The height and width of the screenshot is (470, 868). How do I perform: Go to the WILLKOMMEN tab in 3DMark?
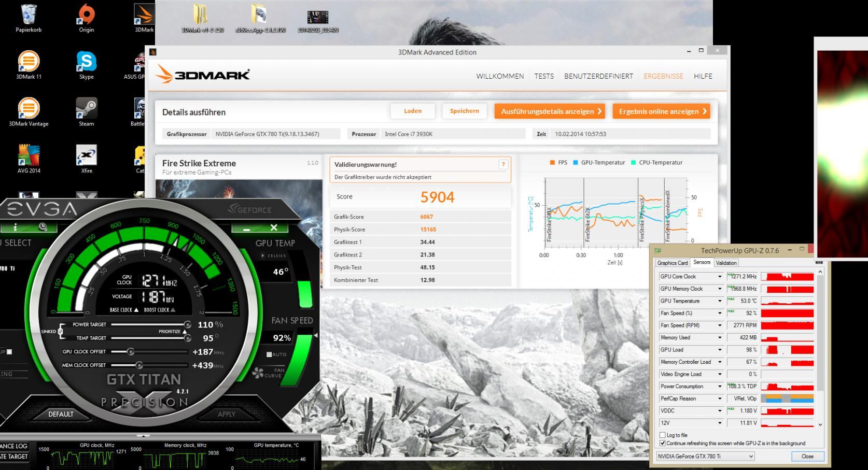[x=500, y=76]
